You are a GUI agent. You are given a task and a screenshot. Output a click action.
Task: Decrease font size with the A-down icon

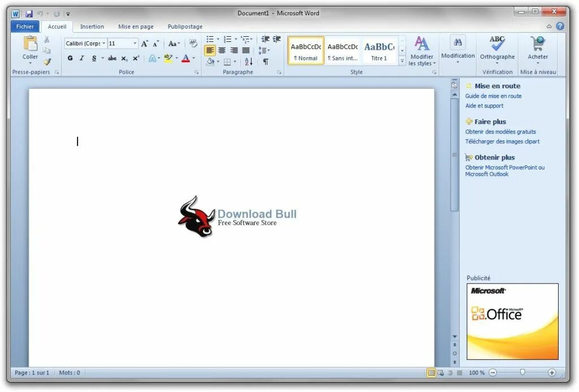156,44
